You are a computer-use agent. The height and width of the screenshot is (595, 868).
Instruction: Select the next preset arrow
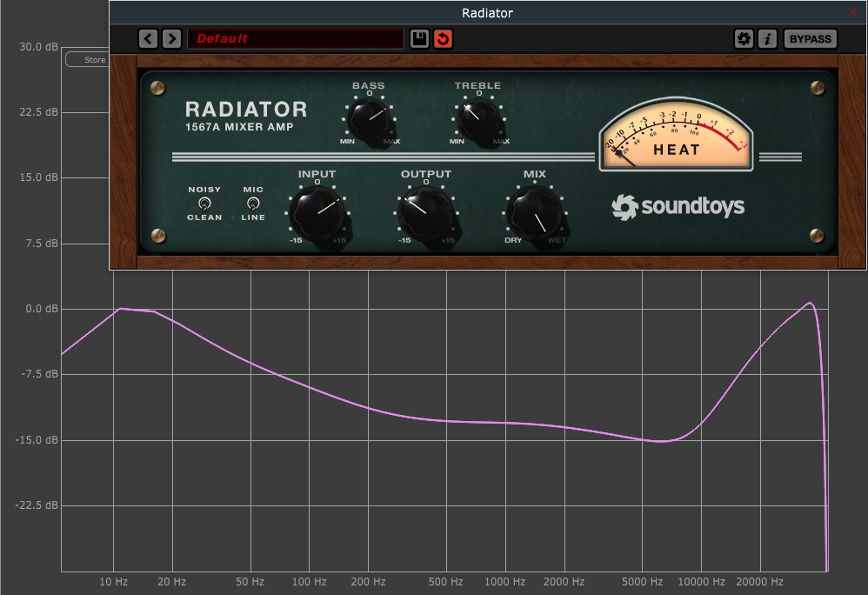[171, 38]
